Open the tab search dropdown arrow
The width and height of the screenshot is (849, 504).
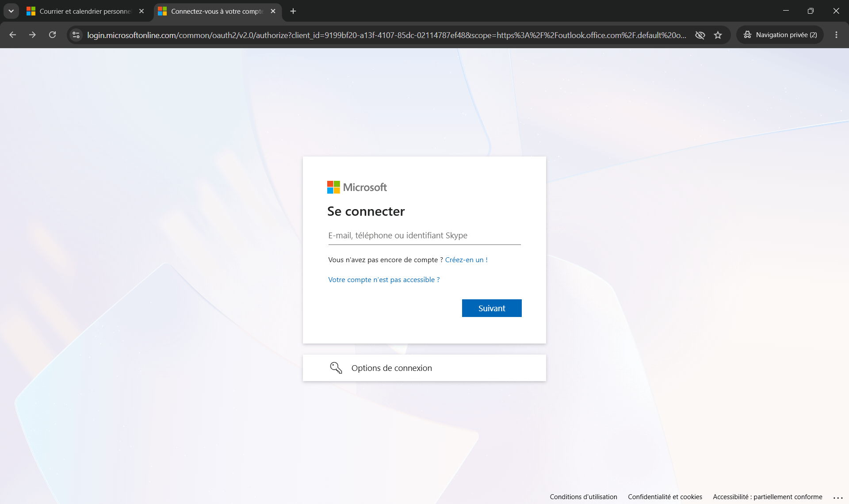tap(11, 11)
